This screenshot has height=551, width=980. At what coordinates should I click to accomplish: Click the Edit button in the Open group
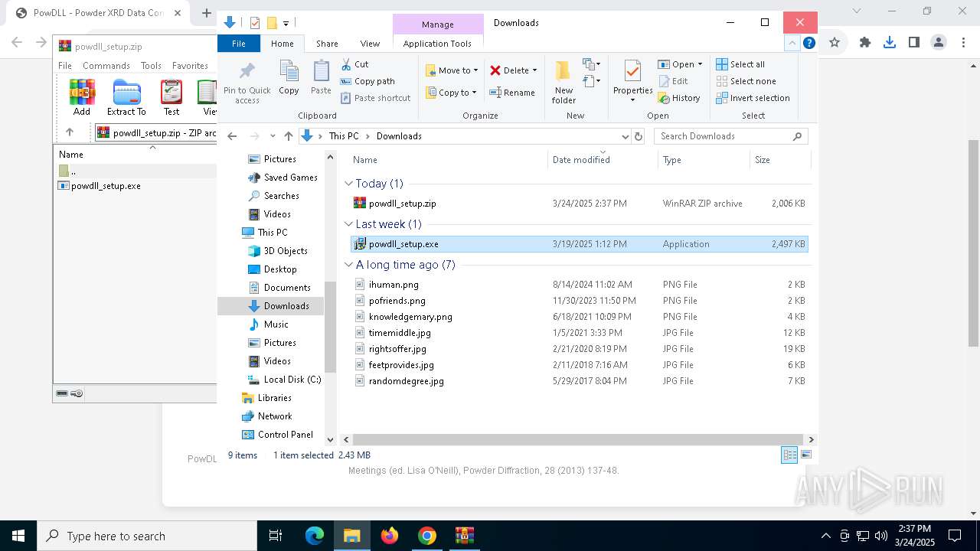pos(672,81)
